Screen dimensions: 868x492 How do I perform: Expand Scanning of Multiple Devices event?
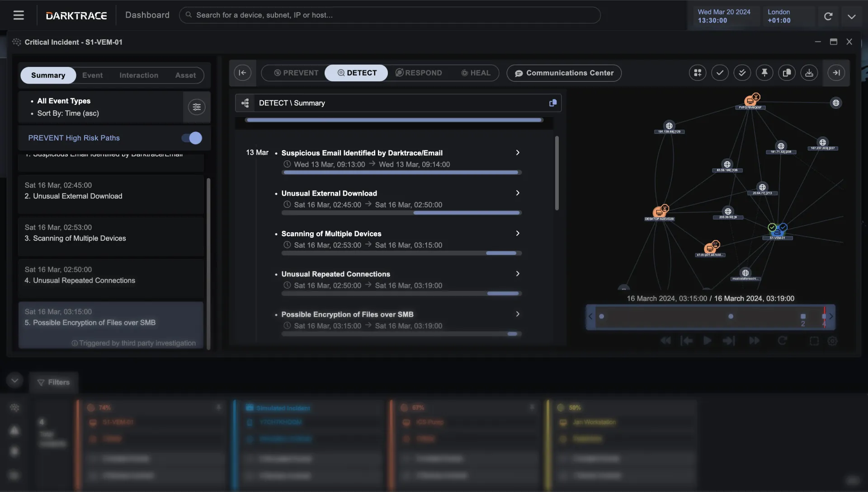coord(518,234)
